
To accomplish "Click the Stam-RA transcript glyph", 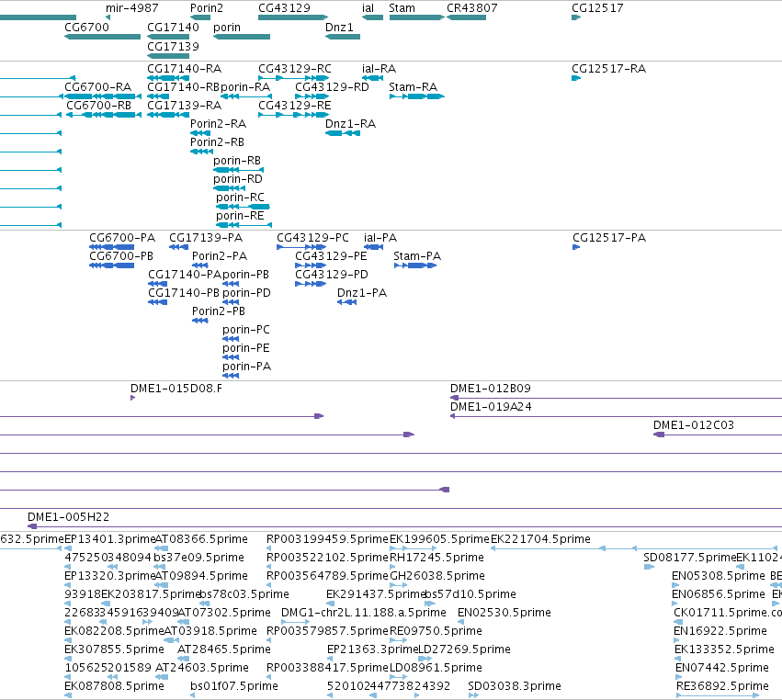I will tap(417, 96).
